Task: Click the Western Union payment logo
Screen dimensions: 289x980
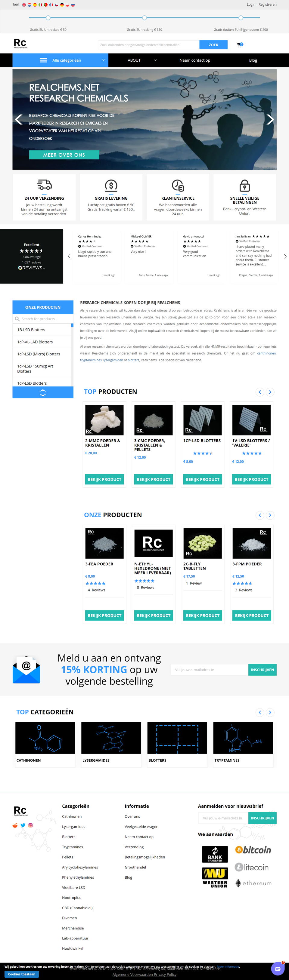Action: click(215, 877)
